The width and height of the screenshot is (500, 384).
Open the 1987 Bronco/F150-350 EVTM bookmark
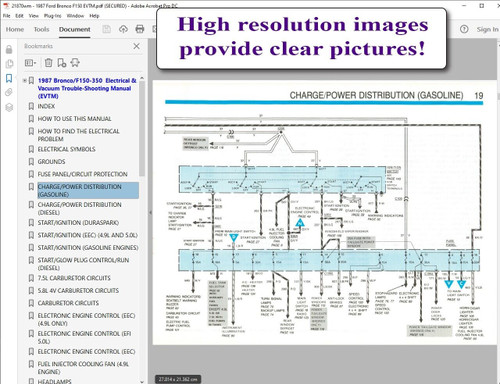(x=87, y=88)
